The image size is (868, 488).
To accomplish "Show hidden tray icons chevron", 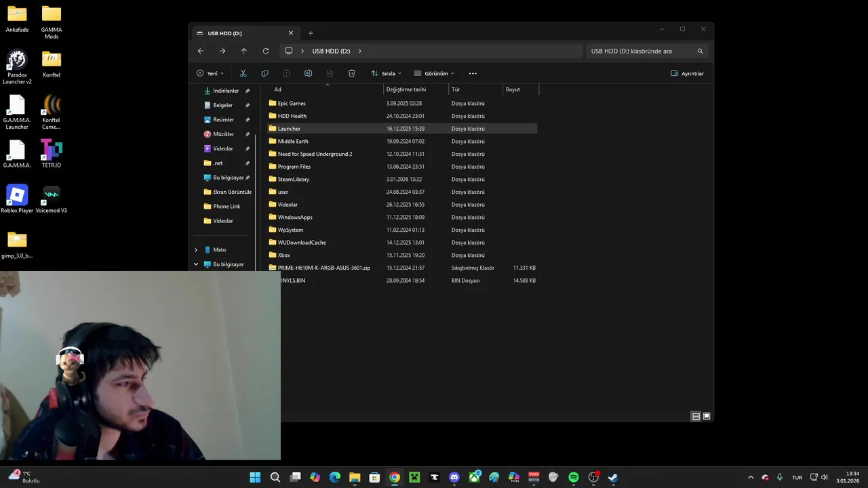I will click(x=751, y=477).
